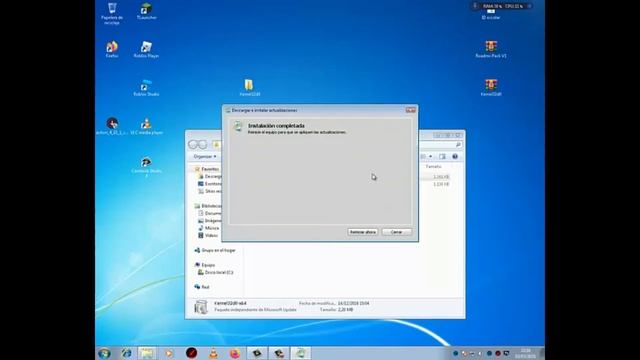Open Vídeos library in Explorer sidebar

pos(208,235)
